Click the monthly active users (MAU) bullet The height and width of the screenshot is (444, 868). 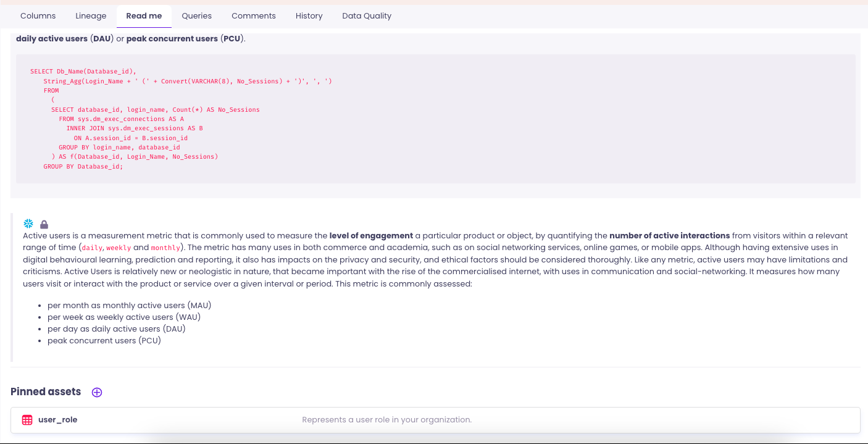pyautogui.click(x=129, y=306)
